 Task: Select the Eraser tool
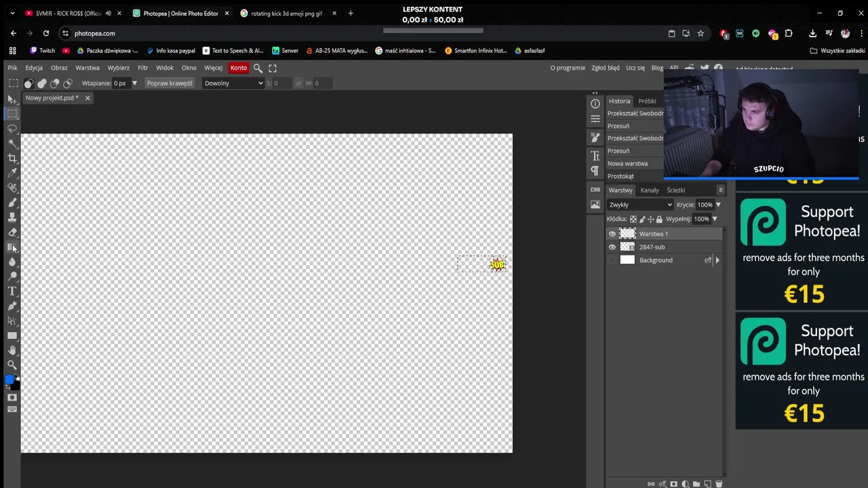(x=12, y=232)
